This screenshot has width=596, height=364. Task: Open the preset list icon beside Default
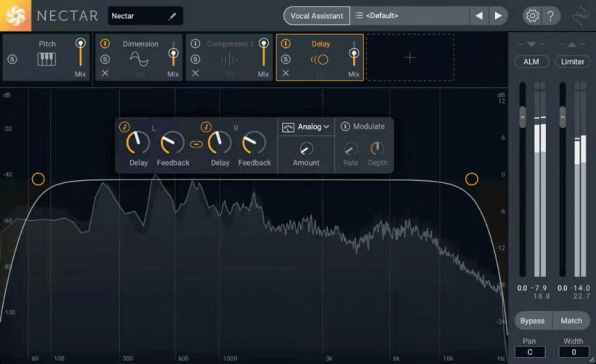pyautogui.click(x=358, y=15)
